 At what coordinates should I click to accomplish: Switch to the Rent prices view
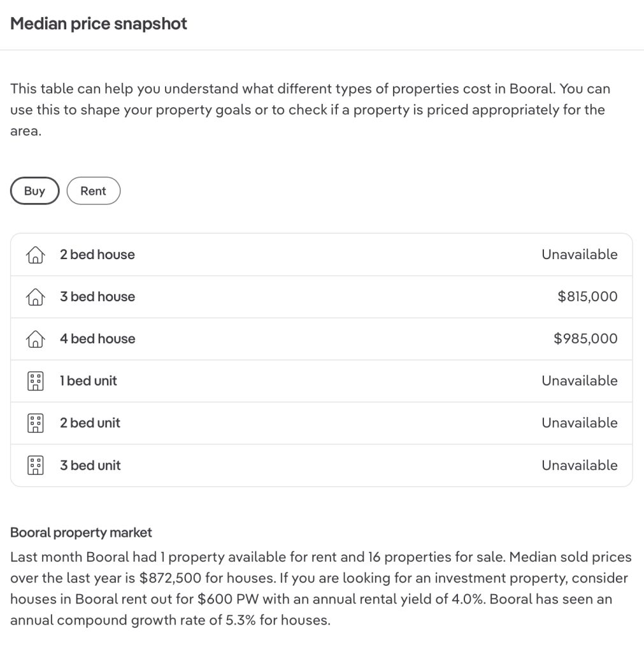click(93, 191)
